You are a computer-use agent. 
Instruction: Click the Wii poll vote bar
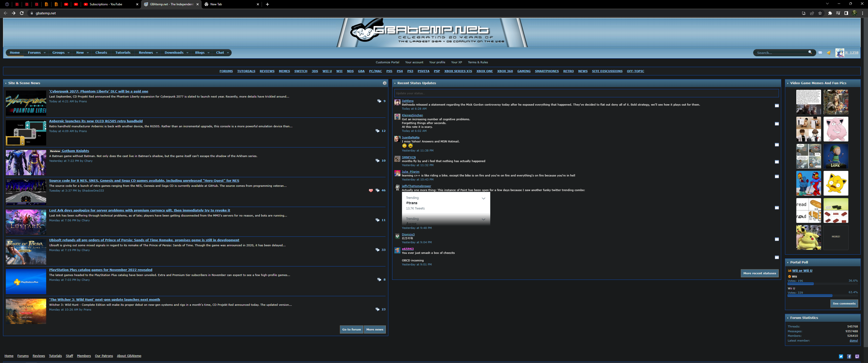pos(801,284)
